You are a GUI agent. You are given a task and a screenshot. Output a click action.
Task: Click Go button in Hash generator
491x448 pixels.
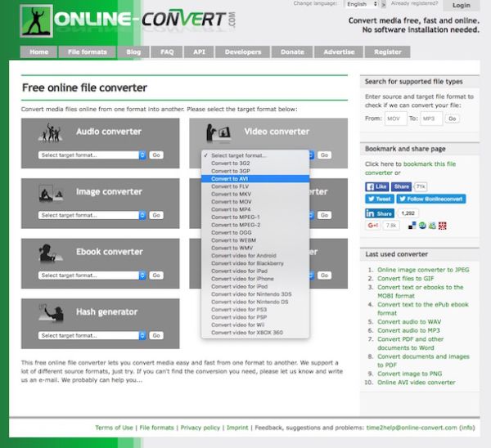[x=156, y=335]
